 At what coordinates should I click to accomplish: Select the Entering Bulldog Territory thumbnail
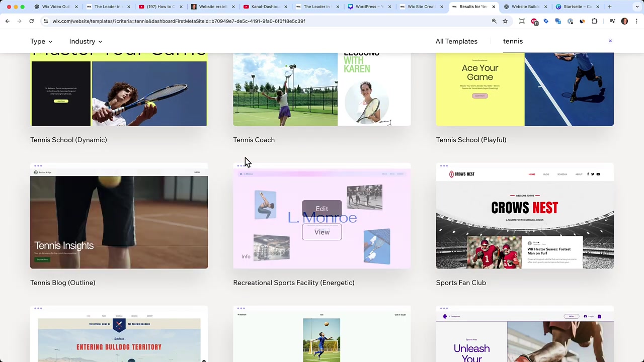pyautogui.click(x=119, y=334)
